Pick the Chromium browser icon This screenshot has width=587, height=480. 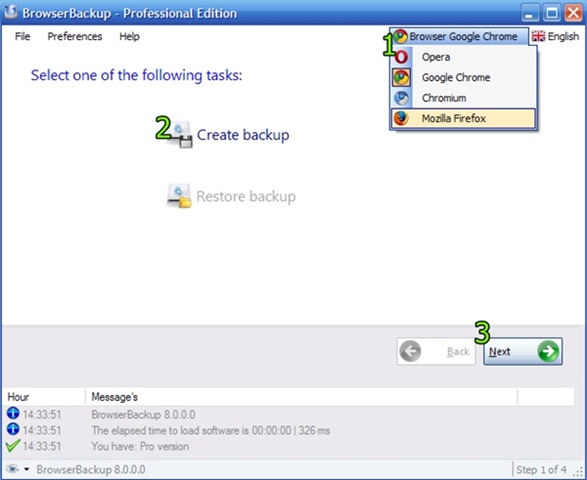(401, 98)
